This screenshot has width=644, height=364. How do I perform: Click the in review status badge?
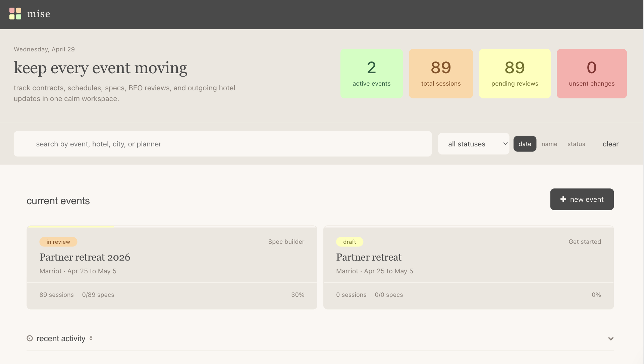[58, 242]
